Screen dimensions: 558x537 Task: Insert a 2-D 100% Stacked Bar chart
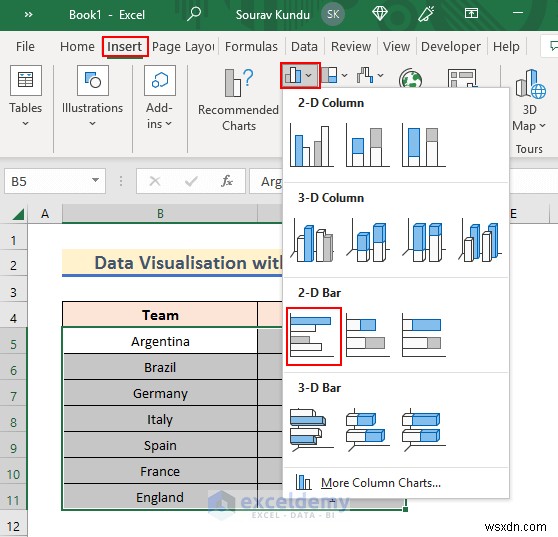[x=423, y=335]
